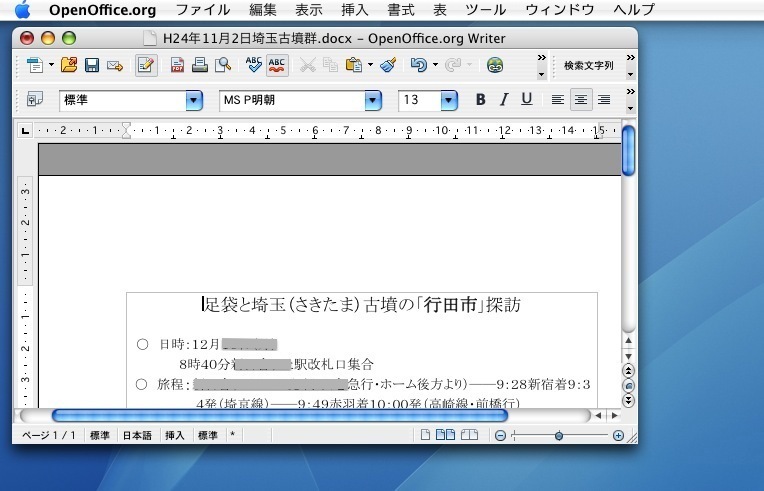The width and height of the screenshot is (764, 491).
Task: Open the 表示 menu
Action: (308, 10)
